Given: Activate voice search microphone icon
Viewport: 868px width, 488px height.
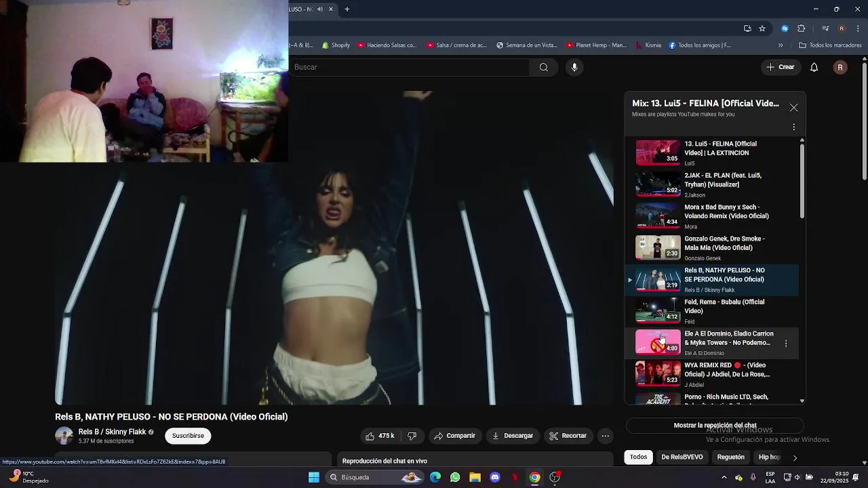Looking at the screenshot, I should (574, 67).
